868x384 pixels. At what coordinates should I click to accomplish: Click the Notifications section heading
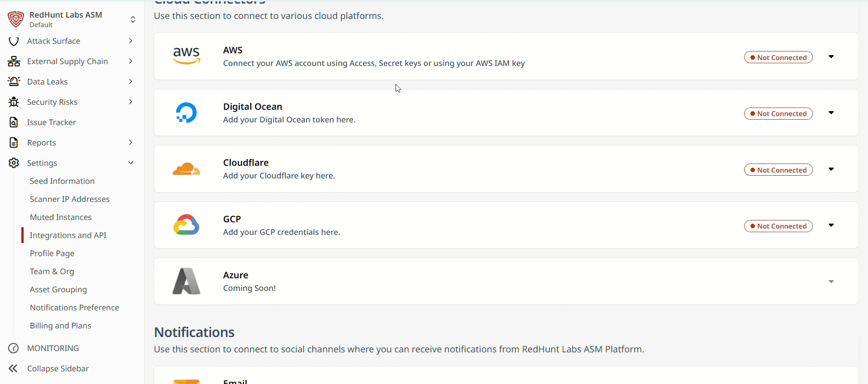pyautogui.click(x=194, y=332)
